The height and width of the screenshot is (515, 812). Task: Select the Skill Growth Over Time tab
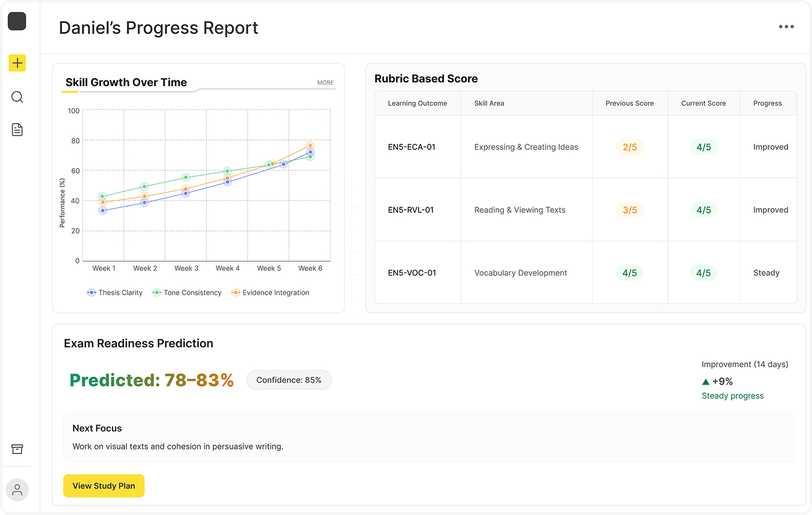click(126, 83)
